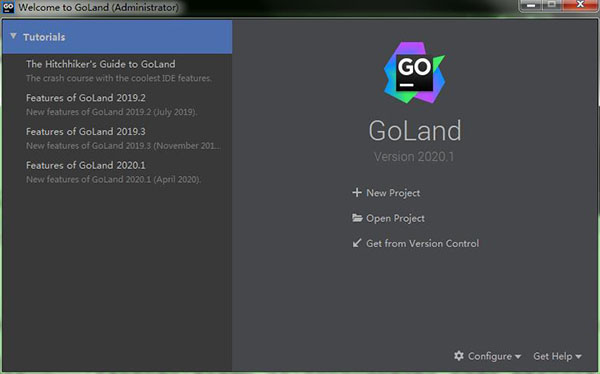Click Get from Version Control link

pyautogui.click(x=422, y=243)
